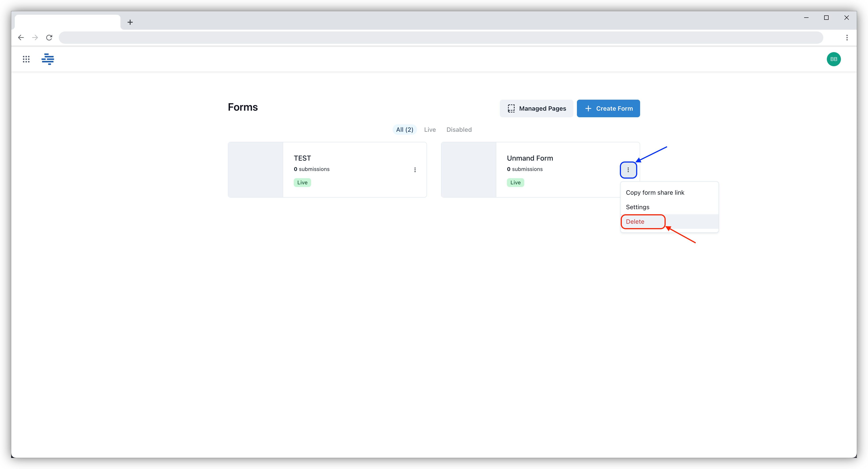Open Settings from the form menu

637,207
